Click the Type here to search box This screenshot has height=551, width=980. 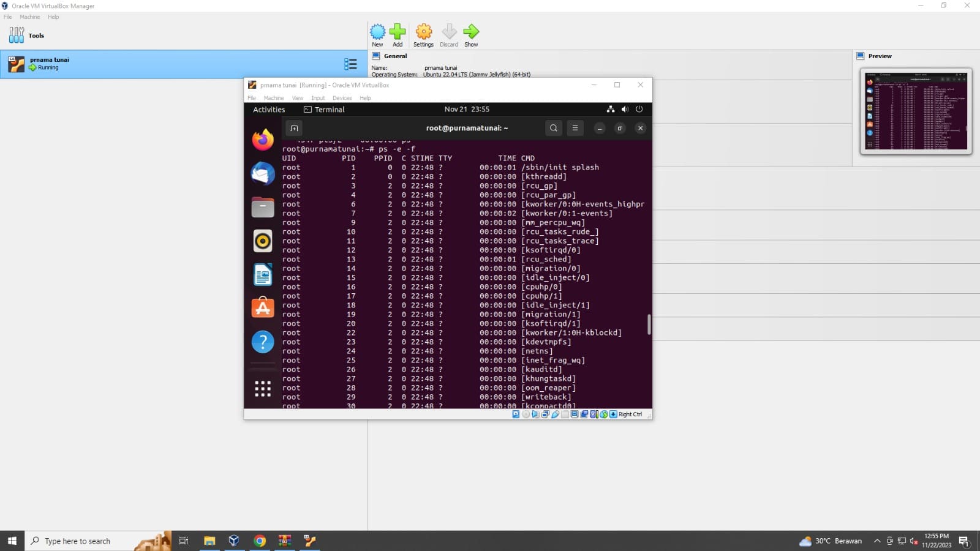98,541
